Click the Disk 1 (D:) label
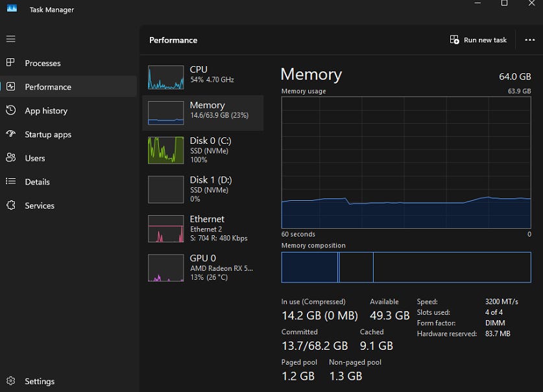 click(211, 180)
